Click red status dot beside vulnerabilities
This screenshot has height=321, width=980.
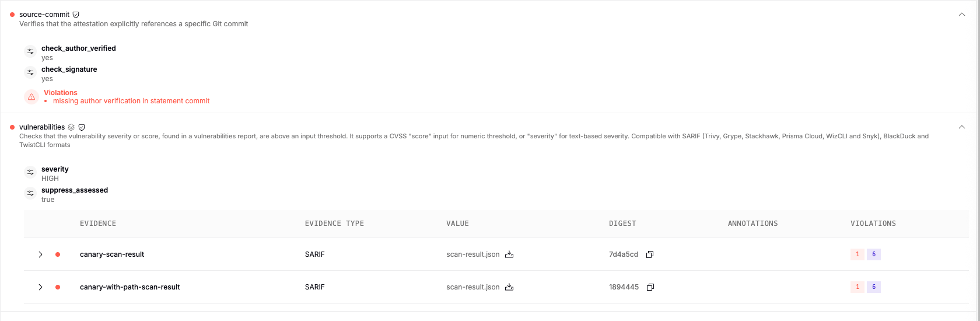(12, 127)
